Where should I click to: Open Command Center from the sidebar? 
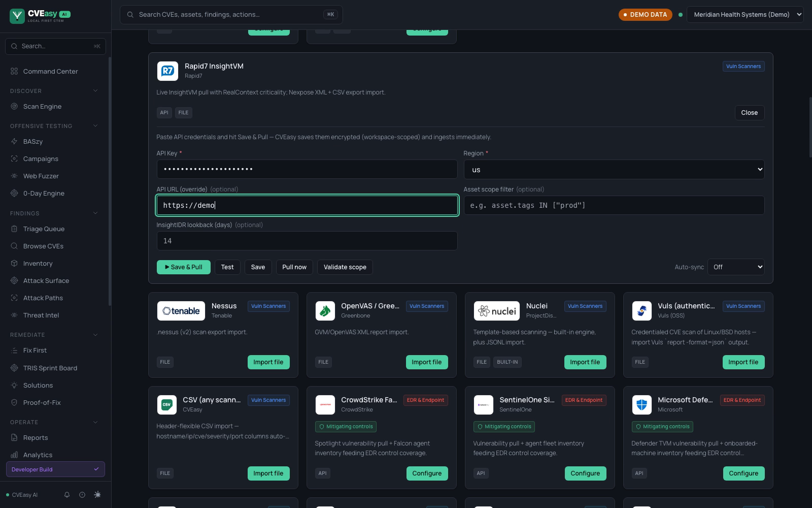click(x=50, y=71)
